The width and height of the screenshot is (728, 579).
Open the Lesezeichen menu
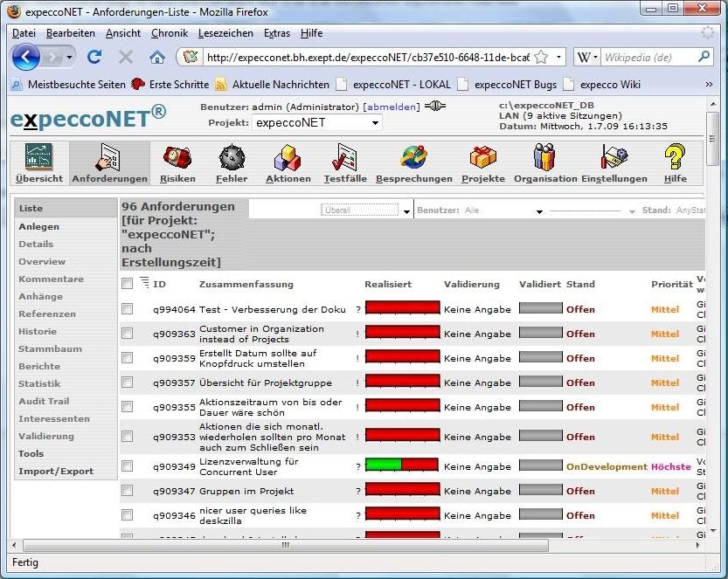click(x=225, y=33)
